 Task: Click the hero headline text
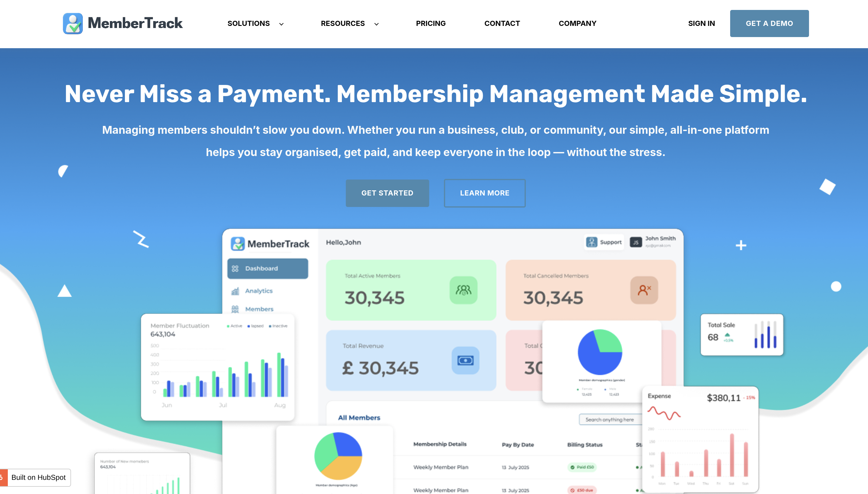click(x=436, y=94)
